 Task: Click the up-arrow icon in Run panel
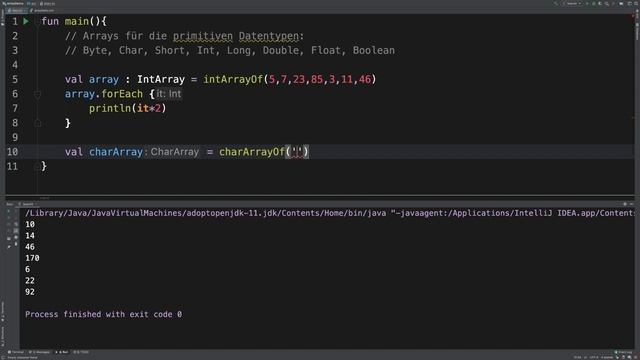16,211
